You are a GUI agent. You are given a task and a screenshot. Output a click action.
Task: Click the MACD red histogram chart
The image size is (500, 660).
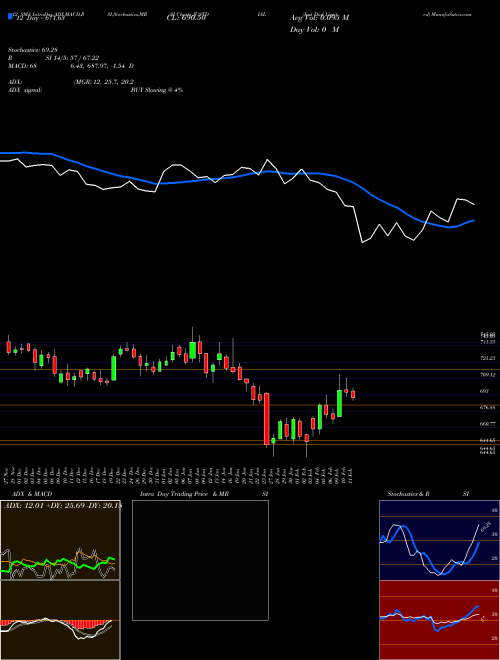pos(60,620)
